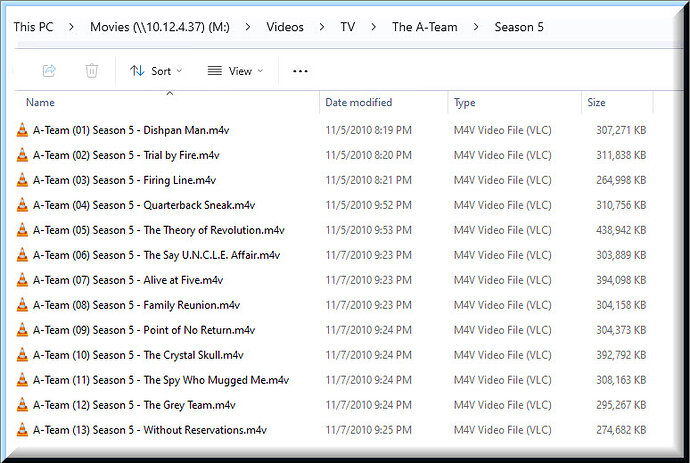
Task: Click VLC icon of Quarterback Sneak.m4v
Action: pyautogui.click(x=22, y=205)
